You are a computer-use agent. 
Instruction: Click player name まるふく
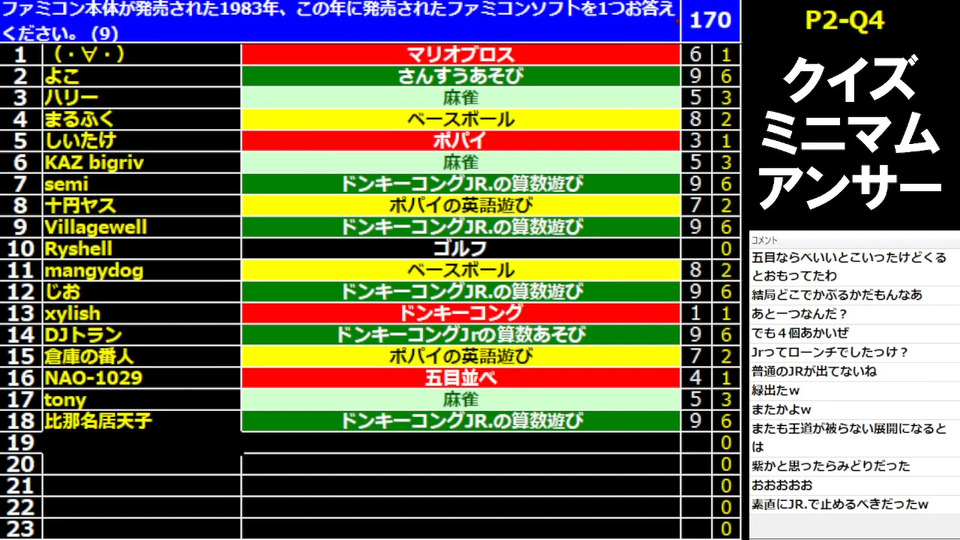tap(80, 119)
